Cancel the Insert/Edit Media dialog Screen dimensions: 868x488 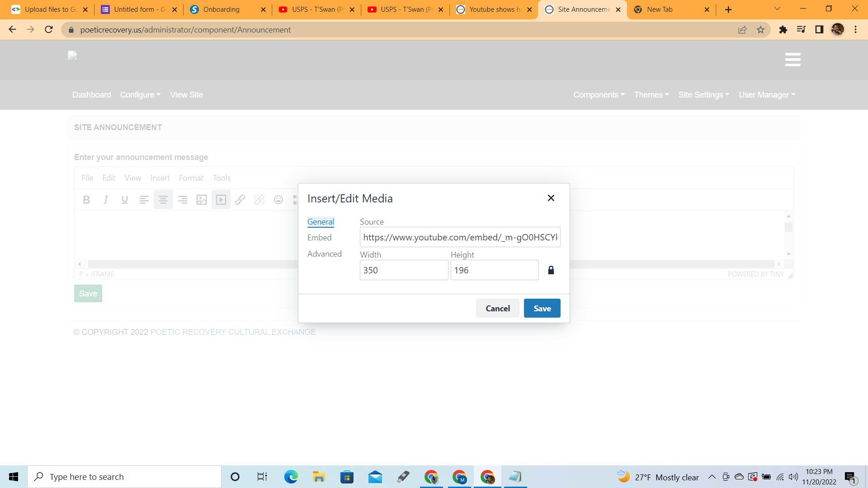497,308
